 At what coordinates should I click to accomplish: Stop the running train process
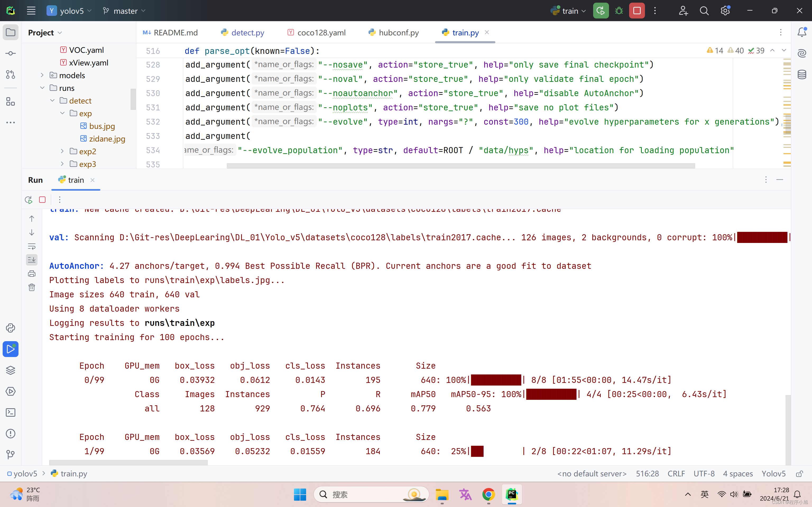pyautogui.click(x=636, y=11)
